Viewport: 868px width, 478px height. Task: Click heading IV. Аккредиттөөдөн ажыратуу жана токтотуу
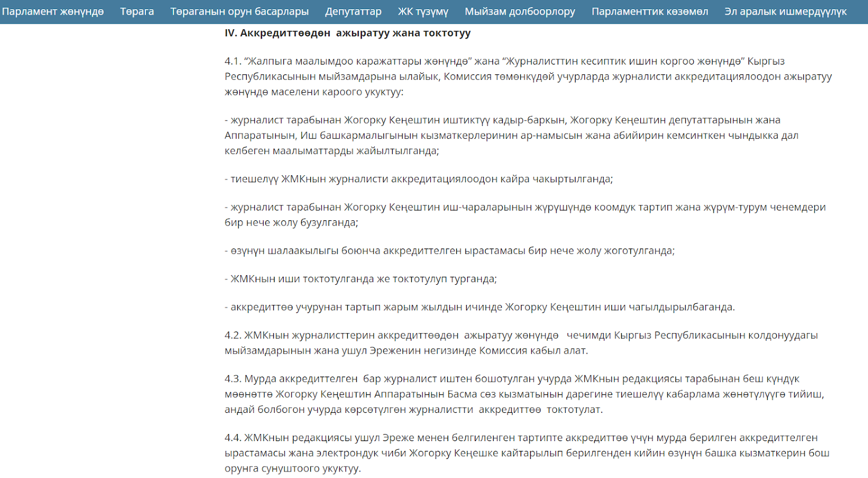click(348, 33)
